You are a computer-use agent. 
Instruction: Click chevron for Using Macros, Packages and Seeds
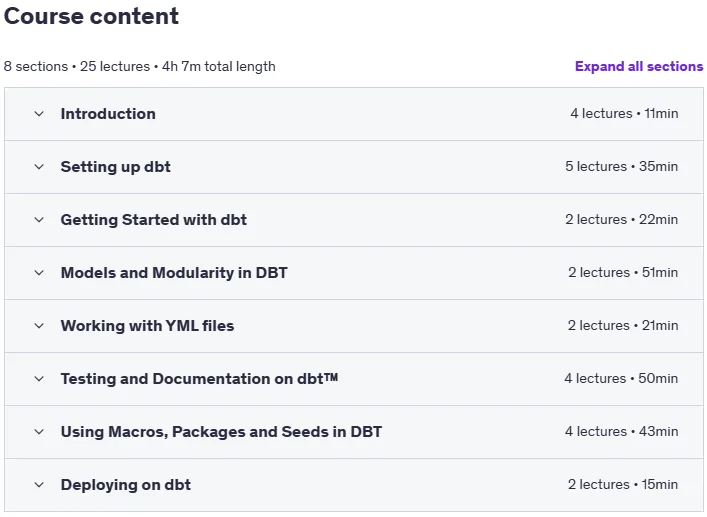(39, 432)
